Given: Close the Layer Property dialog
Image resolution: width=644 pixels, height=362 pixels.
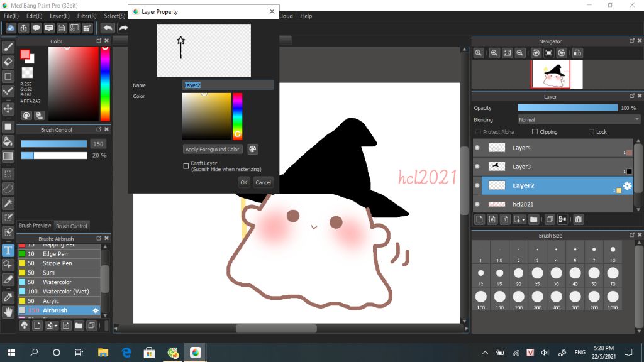Looking at the screenshot, I should click(272, 11).
